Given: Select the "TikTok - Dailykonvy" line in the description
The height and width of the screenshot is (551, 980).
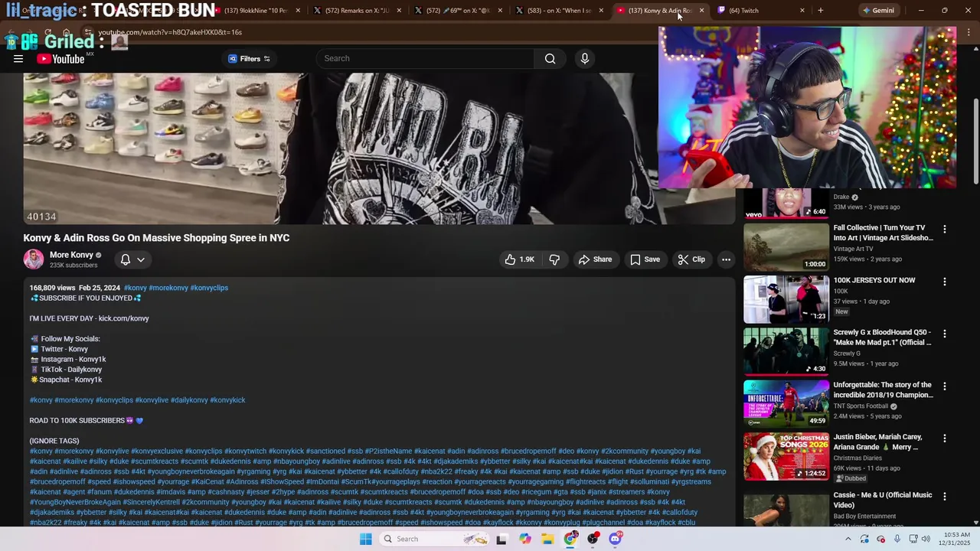Looking at the screenshot, I should [x=71, y=370].
